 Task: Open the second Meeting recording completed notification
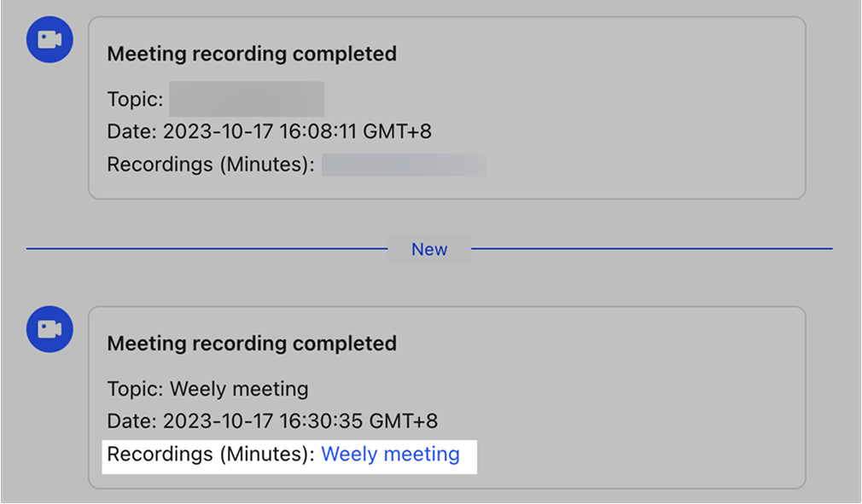click(x=448, y=395)
